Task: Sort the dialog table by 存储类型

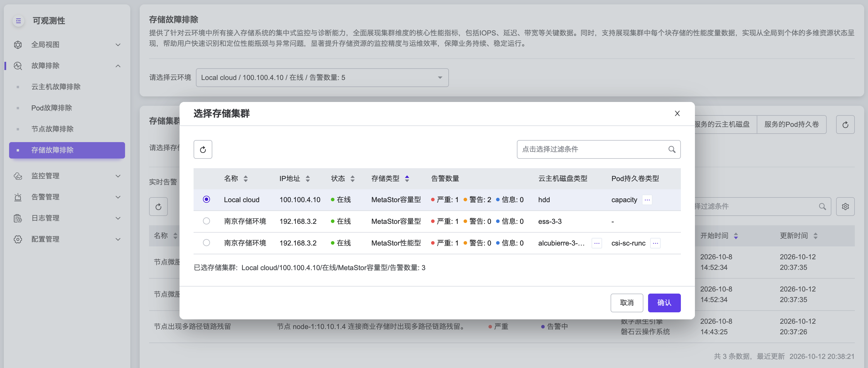Action: [407, 179]
